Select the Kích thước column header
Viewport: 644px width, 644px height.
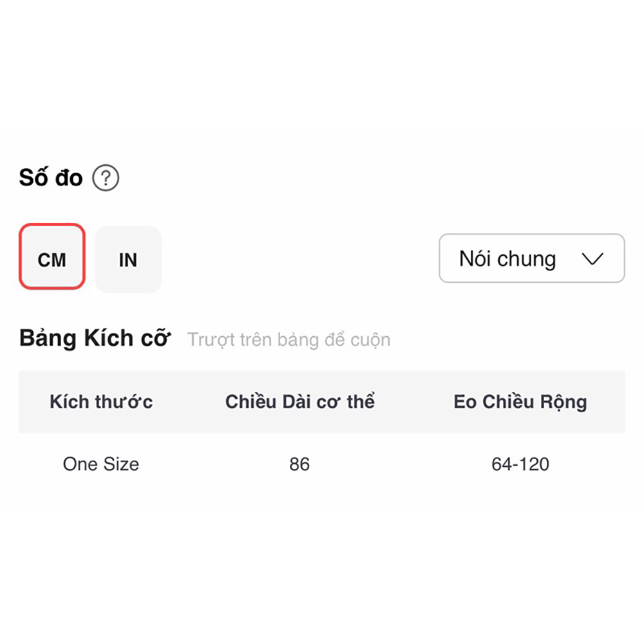(x=101, y=402)
